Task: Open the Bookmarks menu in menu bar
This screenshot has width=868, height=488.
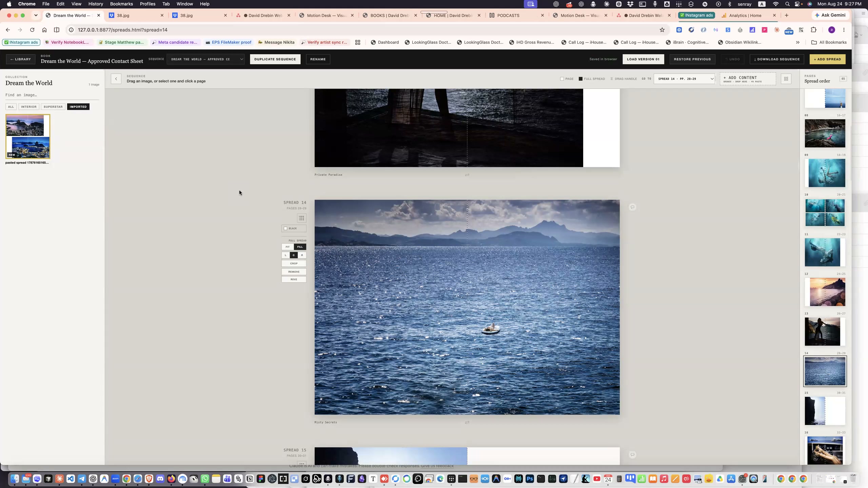Action: (x=121, y=4)
